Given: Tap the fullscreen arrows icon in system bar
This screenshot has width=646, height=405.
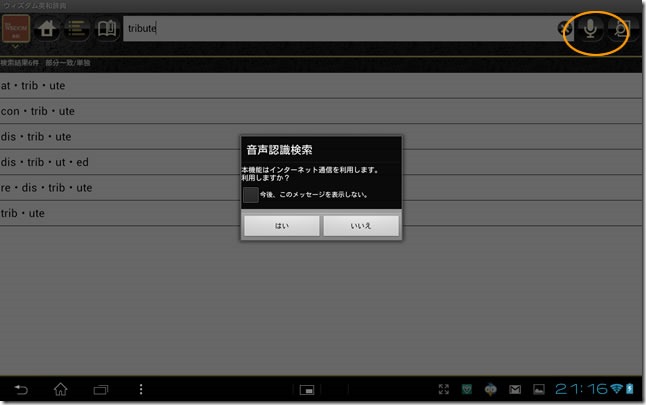Looking at the screenshot, I should (444, 389).
